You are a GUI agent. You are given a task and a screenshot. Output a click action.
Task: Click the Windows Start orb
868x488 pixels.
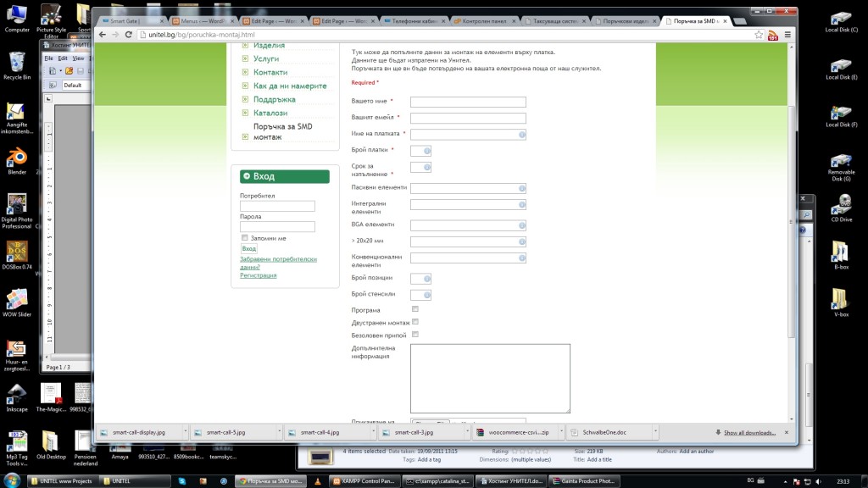pos(12,480)
